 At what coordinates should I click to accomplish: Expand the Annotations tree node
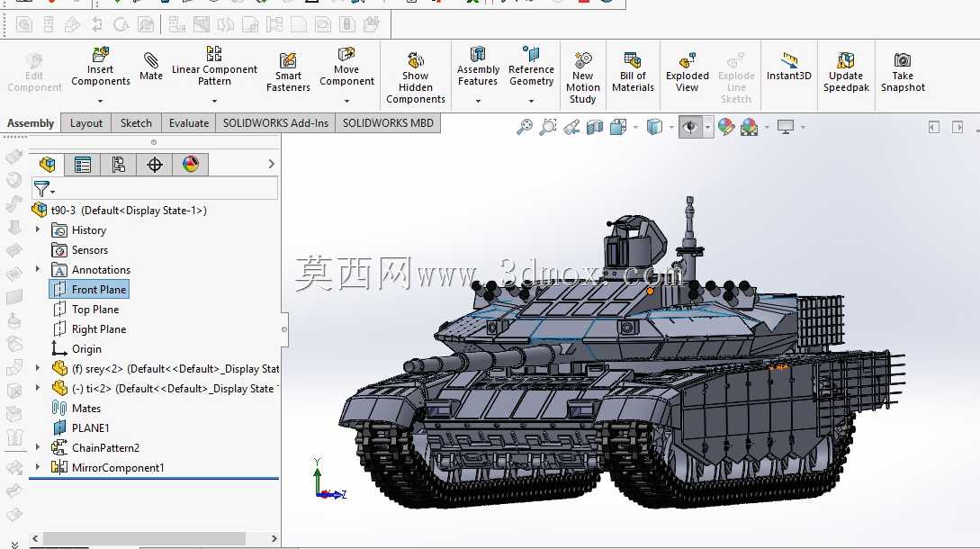(38, 269)
